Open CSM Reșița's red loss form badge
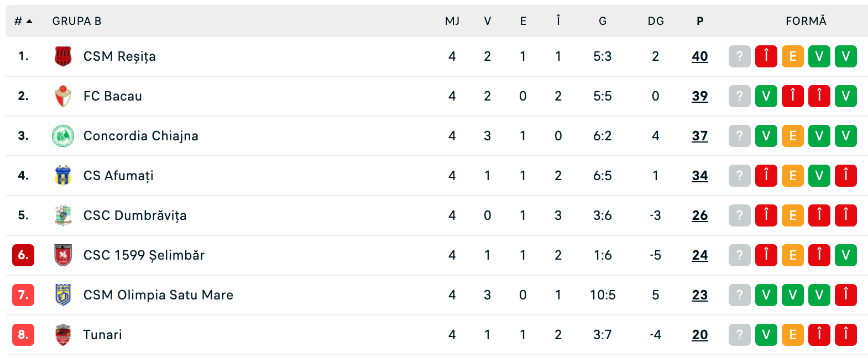 (766, 56)
